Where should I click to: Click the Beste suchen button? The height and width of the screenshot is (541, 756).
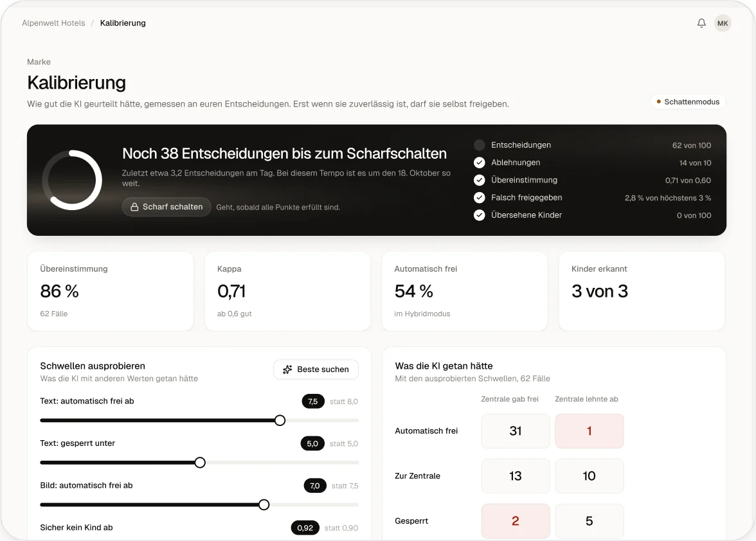point(316,369)
